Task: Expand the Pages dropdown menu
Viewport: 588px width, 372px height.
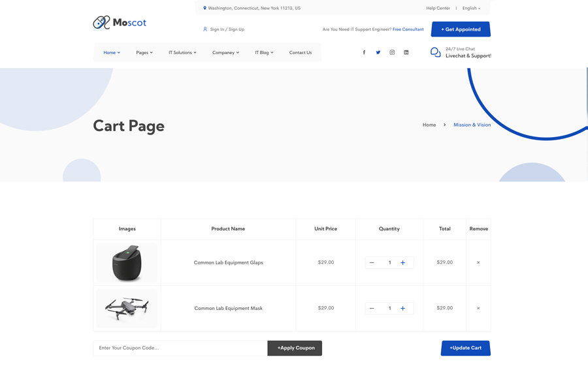Action: click(x=144, y=52)
